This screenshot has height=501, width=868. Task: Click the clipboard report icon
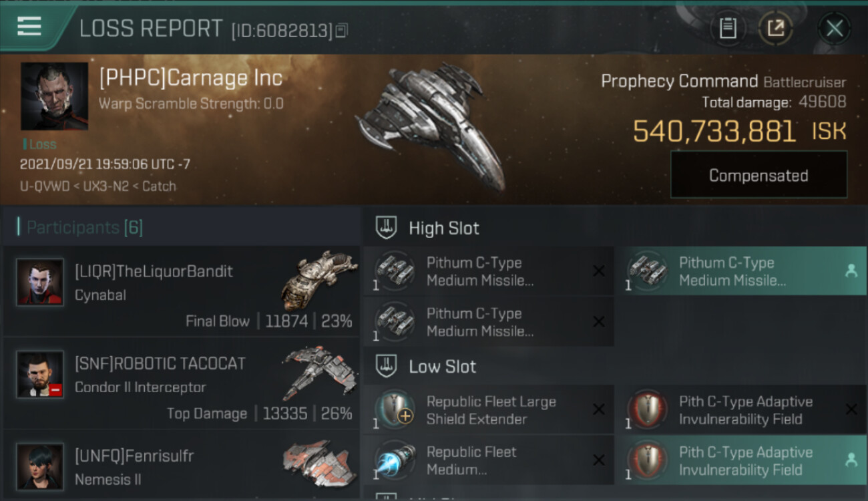pyautogui.click(x=727, y=29)
